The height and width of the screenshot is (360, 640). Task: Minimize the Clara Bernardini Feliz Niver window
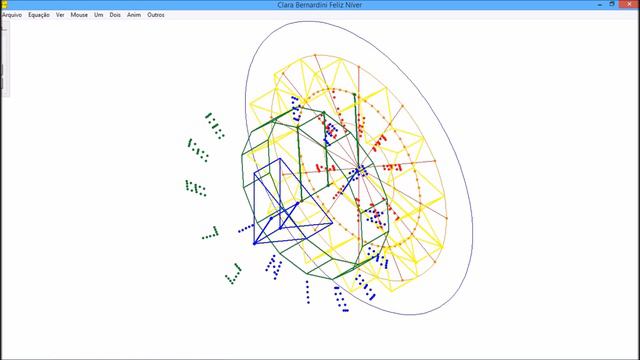tap(600, 4)
